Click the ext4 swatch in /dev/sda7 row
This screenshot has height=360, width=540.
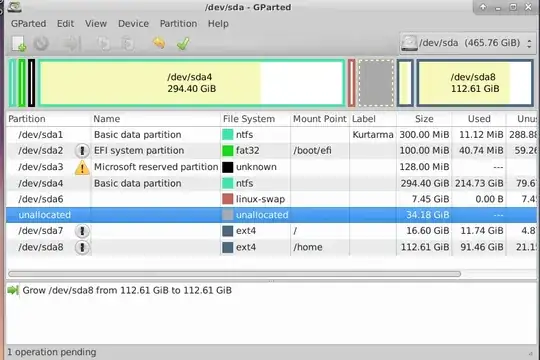tap(228, 231)
